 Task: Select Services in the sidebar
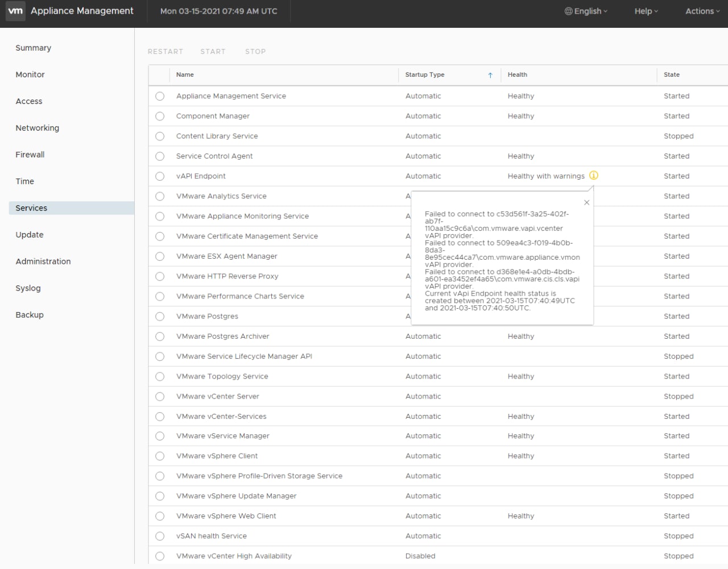[x=72, y=208]
